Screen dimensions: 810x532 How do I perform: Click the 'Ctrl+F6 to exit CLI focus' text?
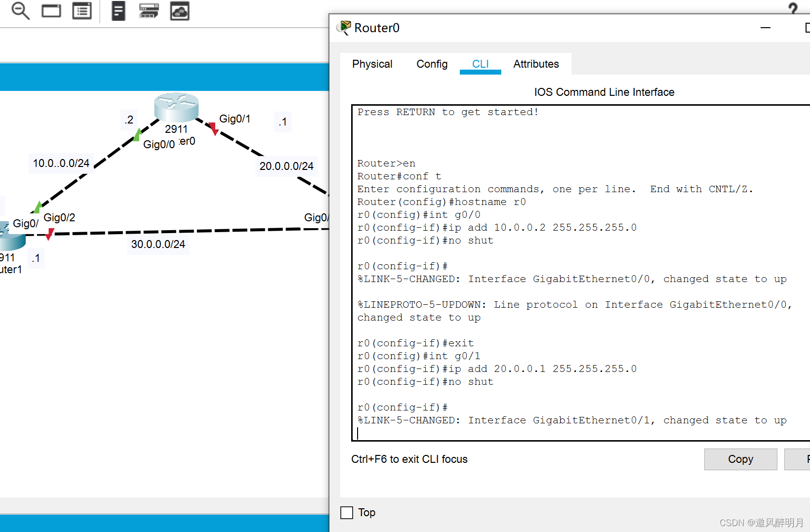coord(409,459)
